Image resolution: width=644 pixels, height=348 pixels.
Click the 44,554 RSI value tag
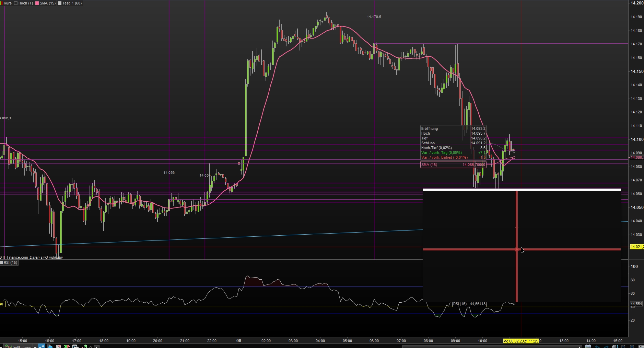636,304
